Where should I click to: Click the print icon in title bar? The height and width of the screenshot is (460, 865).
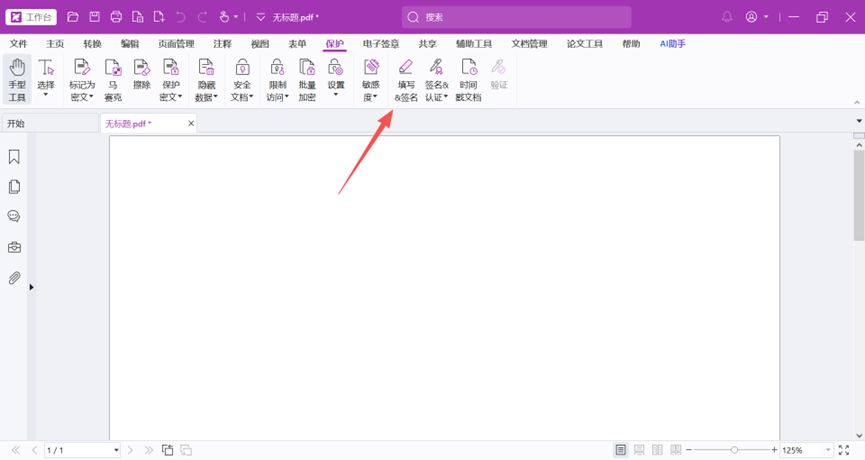116,17
